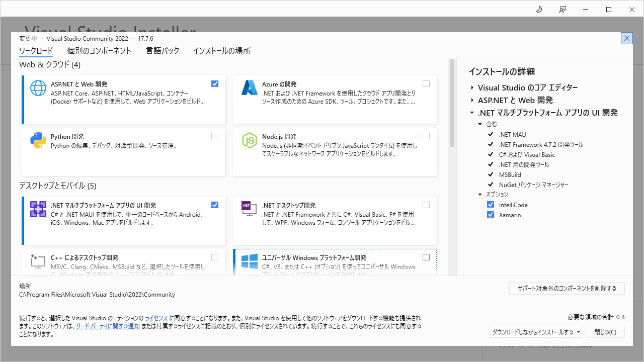Uncheck the Xamarin option

491,215
